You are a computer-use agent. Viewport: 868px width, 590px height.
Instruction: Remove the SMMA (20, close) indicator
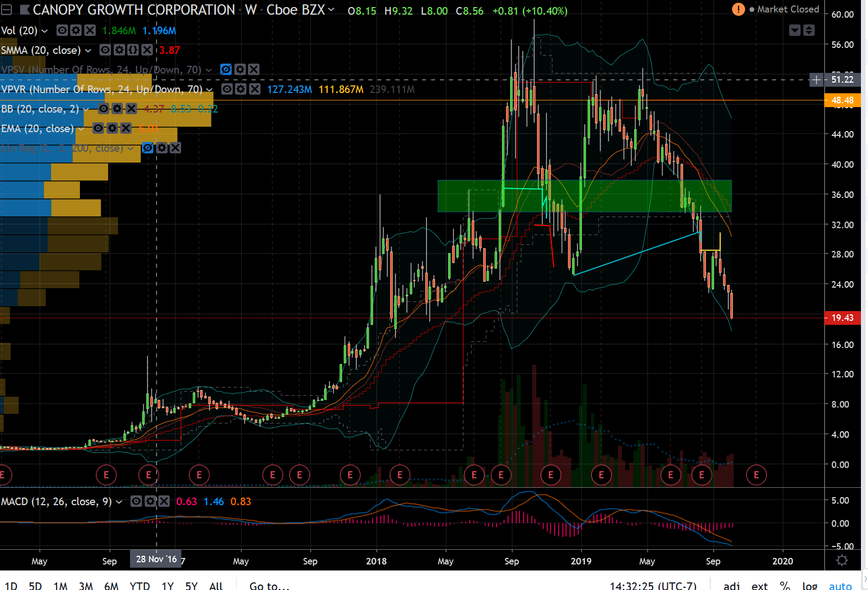[x=147, y=50]
